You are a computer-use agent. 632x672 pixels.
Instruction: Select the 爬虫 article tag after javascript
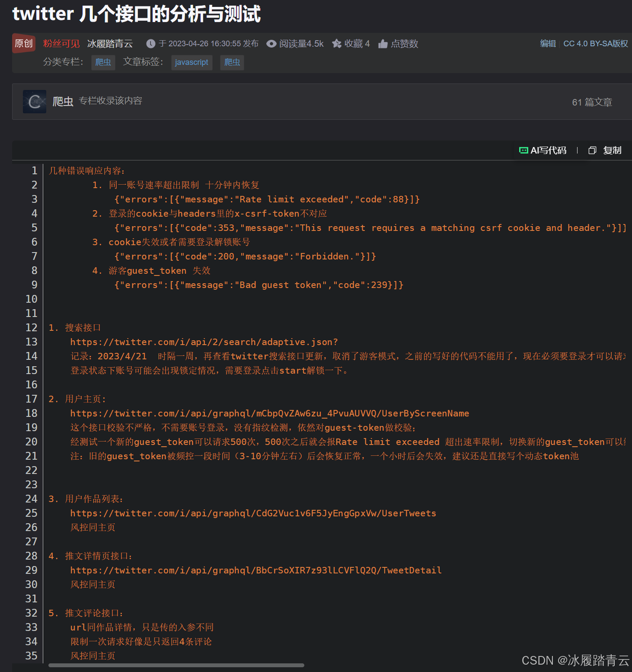[232, 62]
